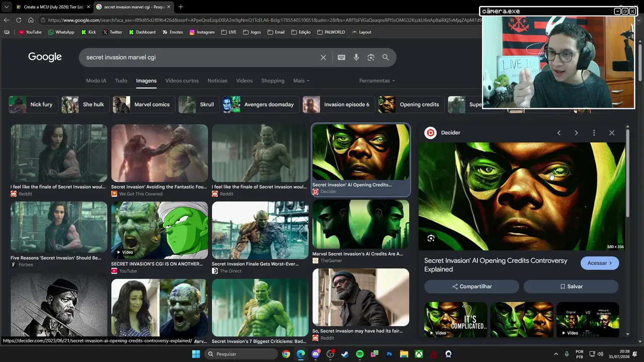
Task: Click the Acessar button
Action: [x=600, y=263]
